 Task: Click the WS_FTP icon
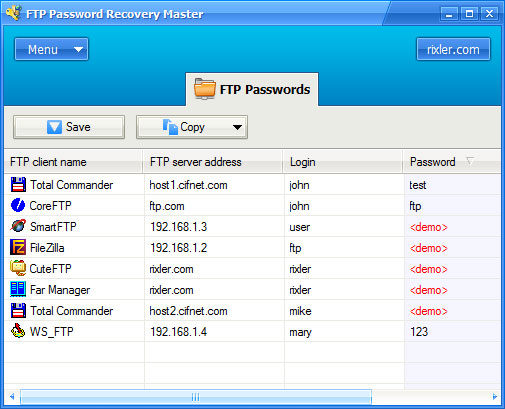[x=18, y=331]
